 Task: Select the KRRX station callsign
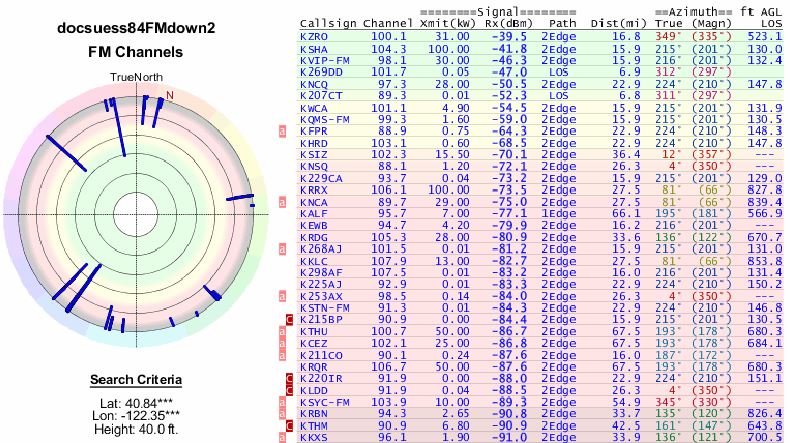point(313,189)
